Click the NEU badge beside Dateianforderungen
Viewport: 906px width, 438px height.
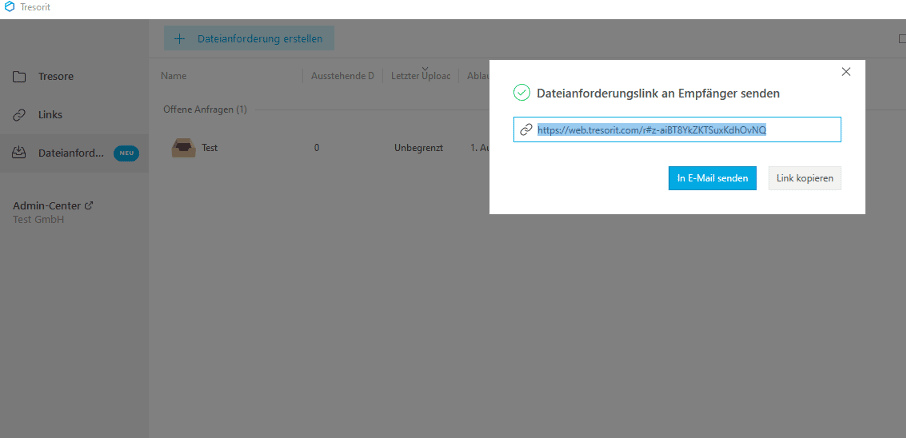click(x=126, y=153)
